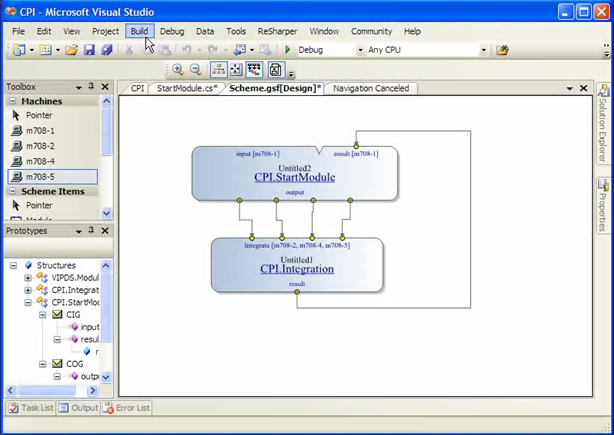
Task: Click the Find in Files folder icon
Action: click(502, 50)
